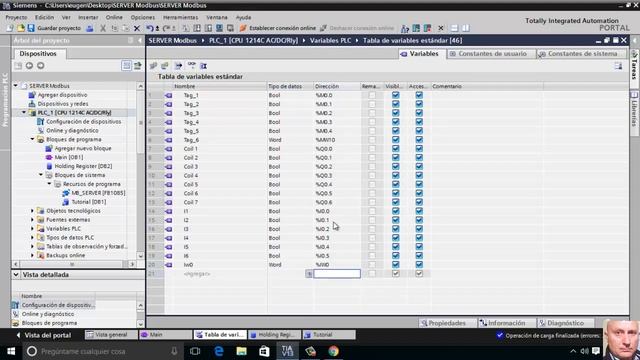This screenshot has height=360, width=640.
Task: Click the Open project folder icon
Action: [x=20, y=28]
